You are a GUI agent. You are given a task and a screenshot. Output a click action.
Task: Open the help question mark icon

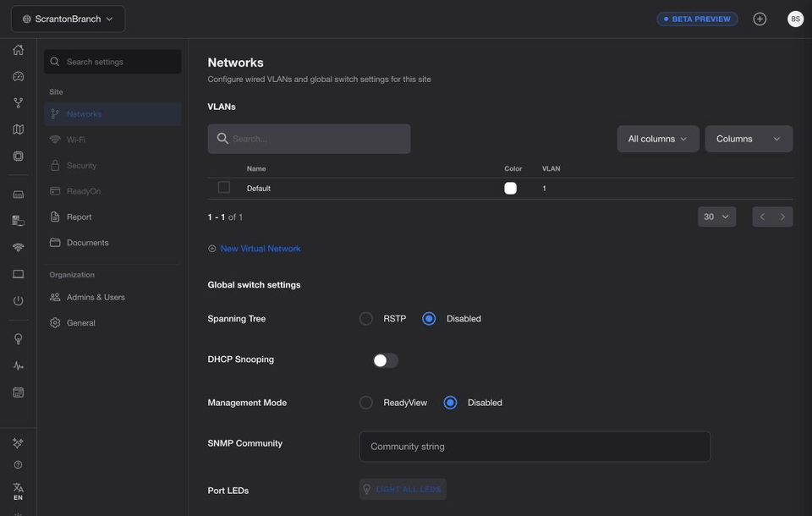click(x=18, y=464)
